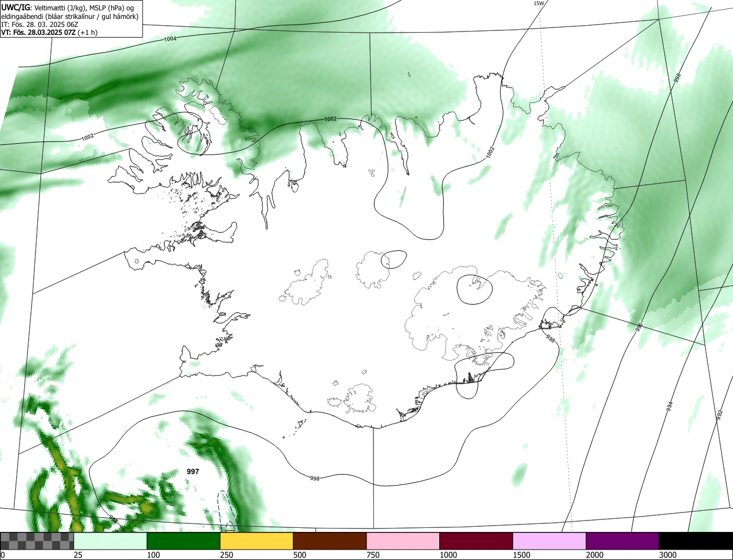Viewport: 733px width, 560px height.
Task: Click the initial time "IT: Fös. 28. 03. 2025 06Z"
Action: pyautogui.click(x=40, y=25)
